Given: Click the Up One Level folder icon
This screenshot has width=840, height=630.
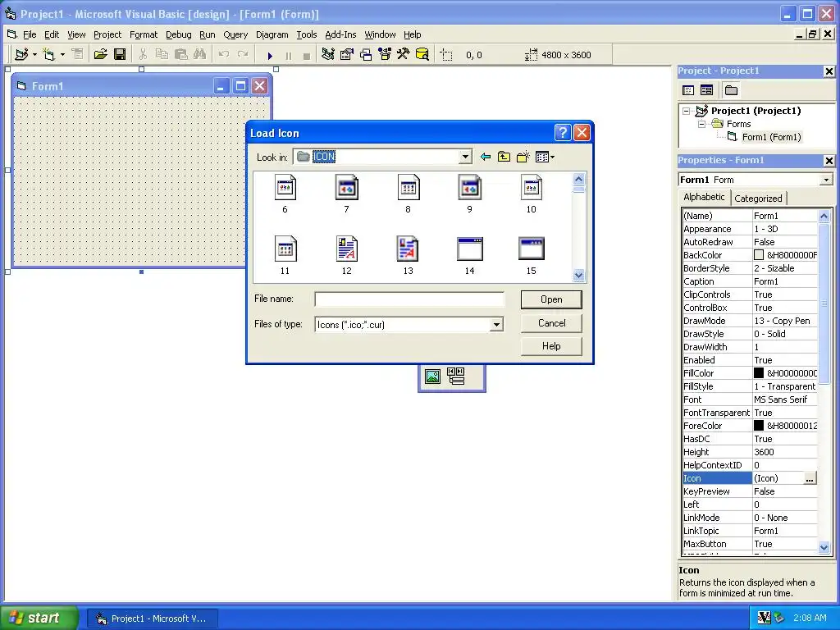Looking at the screenshot, I should tap(504, 157).
